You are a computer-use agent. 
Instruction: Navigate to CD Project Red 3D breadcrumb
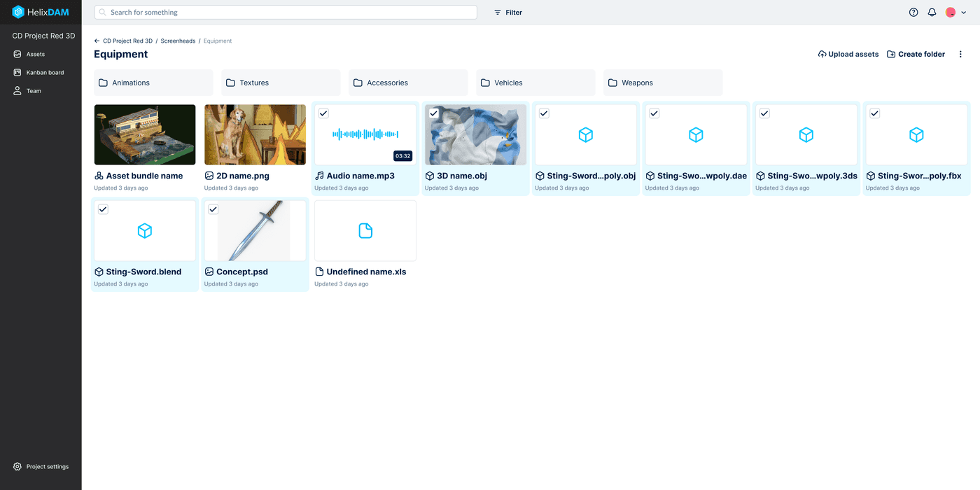tap(127, 41)
